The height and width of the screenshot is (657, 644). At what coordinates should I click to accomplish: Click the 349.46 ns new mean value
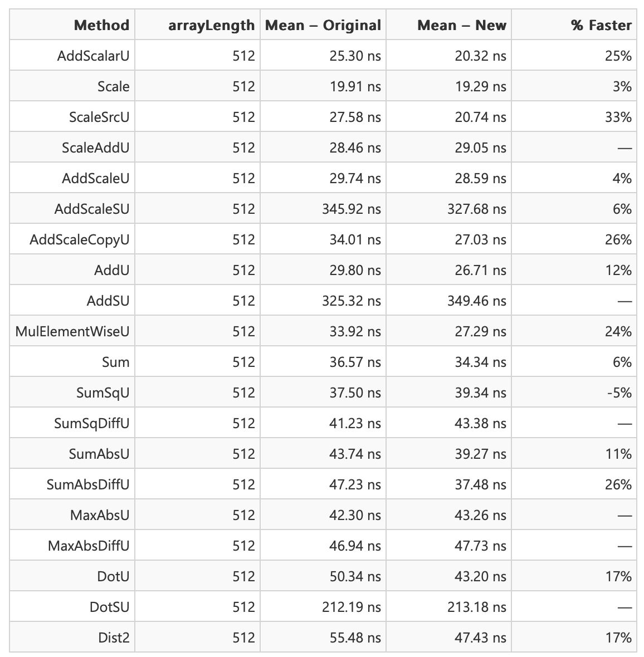[477, 301]
